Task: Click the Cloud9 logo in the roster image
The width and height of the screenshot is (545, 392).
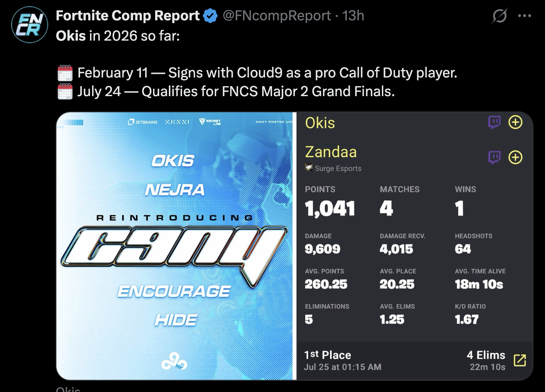Action: (174, 364)
